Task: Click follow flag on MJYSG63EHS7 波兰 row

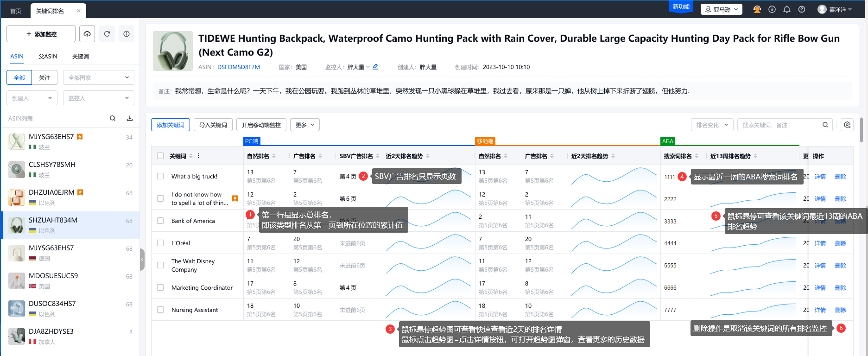Action: pyautogui.click(x=80, y=137)
